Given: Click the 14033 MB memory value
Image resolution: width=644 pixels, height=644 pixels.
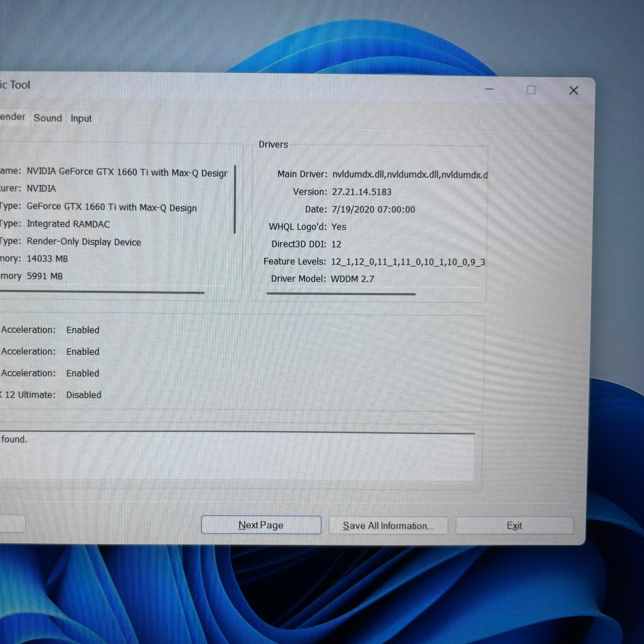Looking at the screenshot, I should pos(47,259).
